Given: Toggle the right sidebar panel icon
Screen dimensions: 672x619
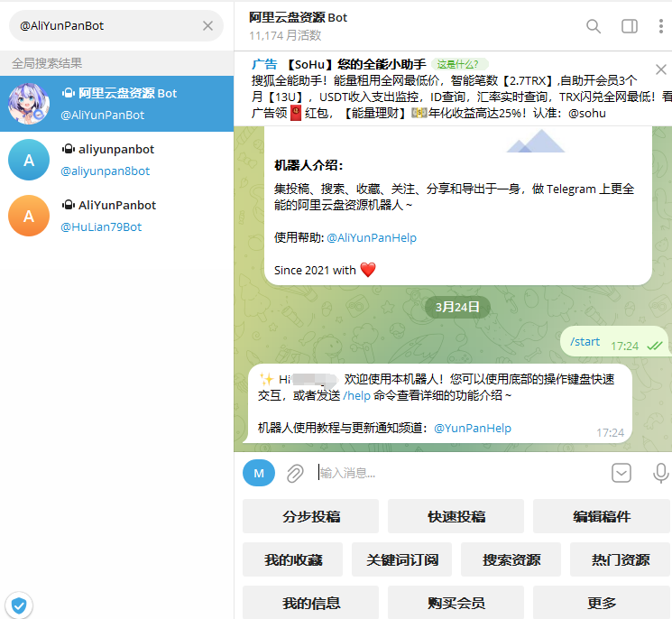Looking at the screenshot, I should [x=630, y=26].
